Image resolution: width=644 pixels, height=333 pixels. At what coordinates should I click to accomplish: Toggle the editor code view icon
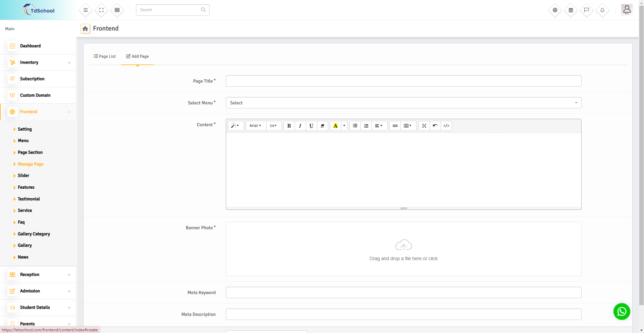[446, 126]
